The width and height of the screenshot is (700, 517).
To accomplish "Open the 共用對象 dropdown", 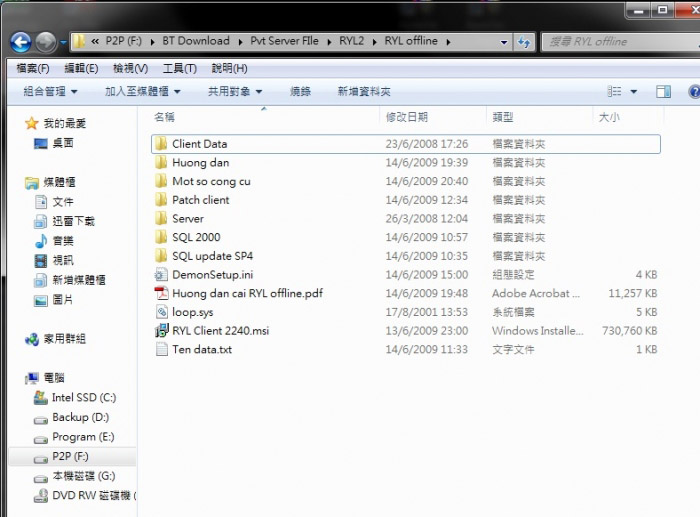I will tap(235, 91).
